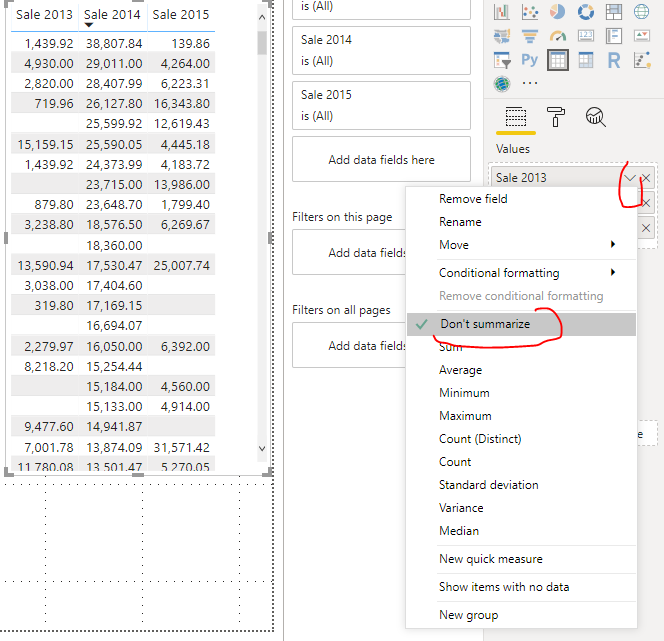Viewport: 664px width, 641px height.
Task: Select the R script visual icon
Action: pyautogui.click(x=614, y=61)
